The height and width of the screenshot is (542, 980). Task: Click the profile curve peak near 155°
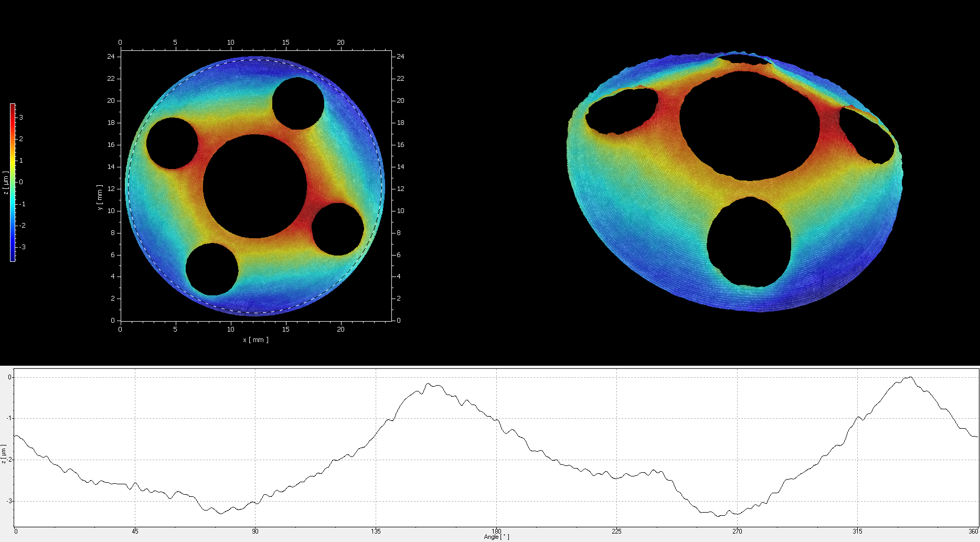coord(429,384)
